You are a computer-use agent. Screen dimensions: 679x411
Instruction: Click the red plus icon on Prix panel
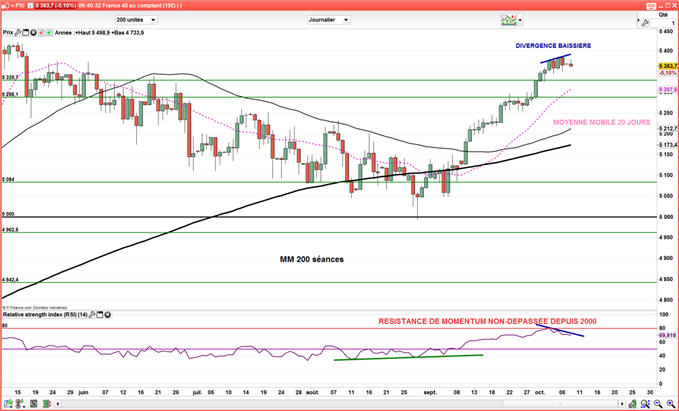coord(41,32)
